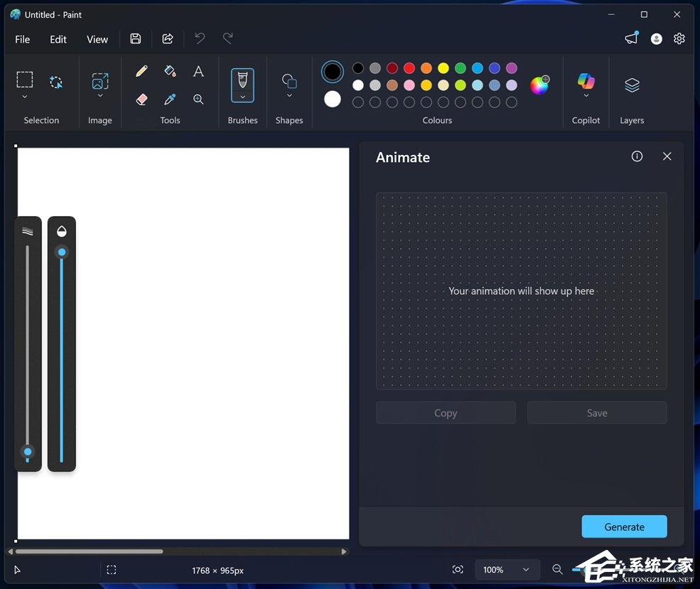Click the Generate button in the Animate panel
The width and height of the screenshot is (700, 589).
coord(624,526)
